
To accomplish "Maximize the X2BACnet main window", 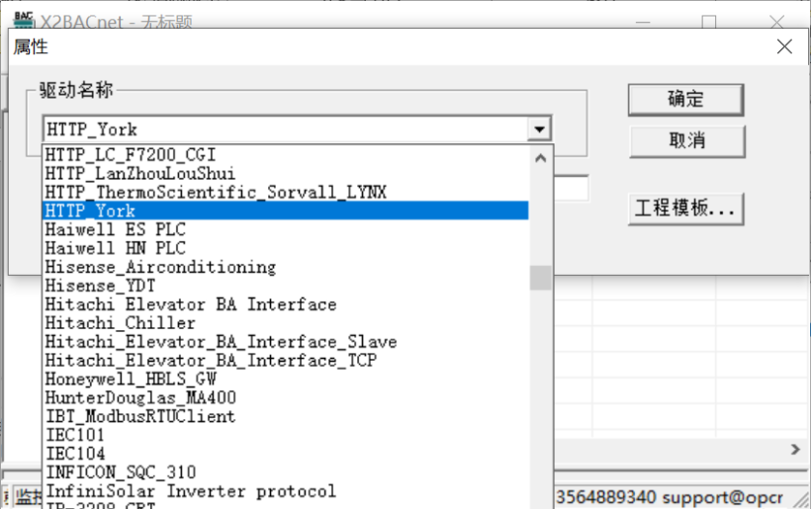I will [709, 22].
